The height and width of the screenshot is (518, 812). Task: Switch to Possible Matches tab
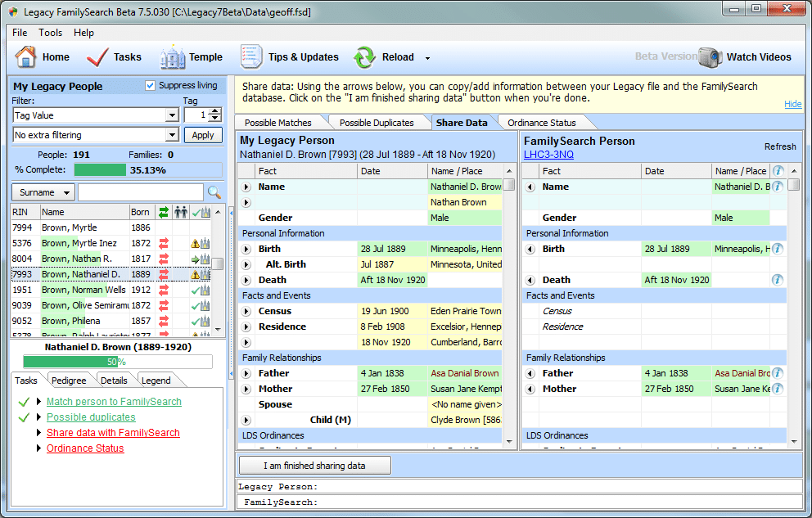pos(278,123)
